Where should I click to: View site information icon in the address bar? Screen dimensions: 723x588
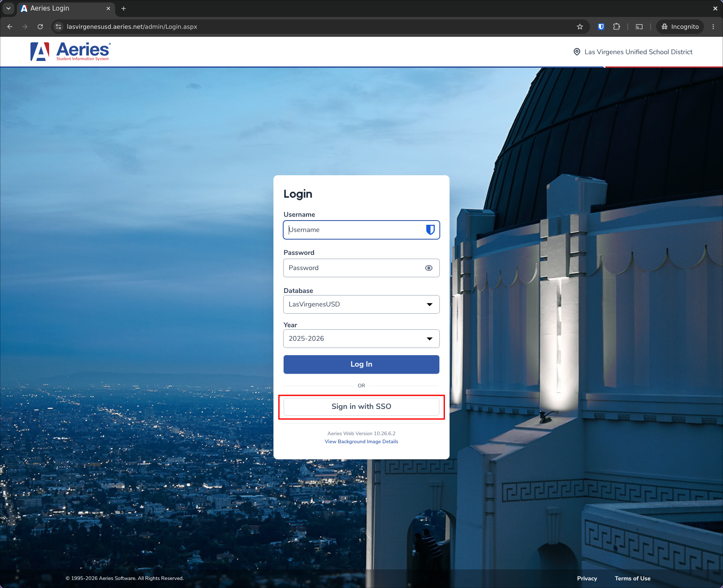59,27
